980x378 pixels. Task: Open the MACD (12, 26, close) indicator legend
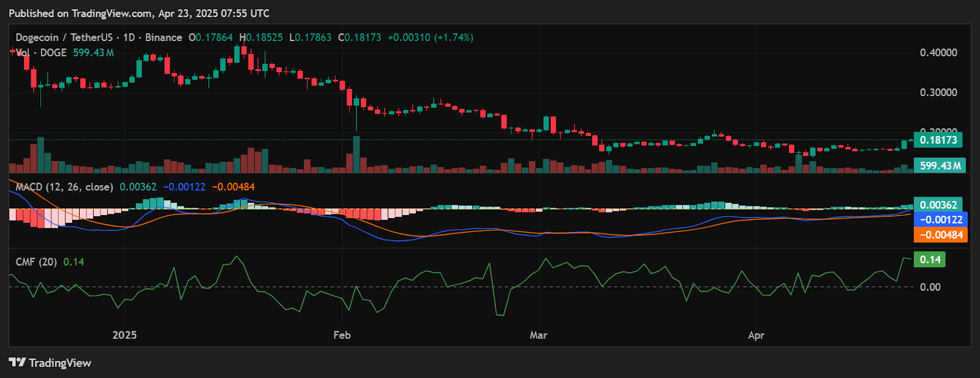64,187
